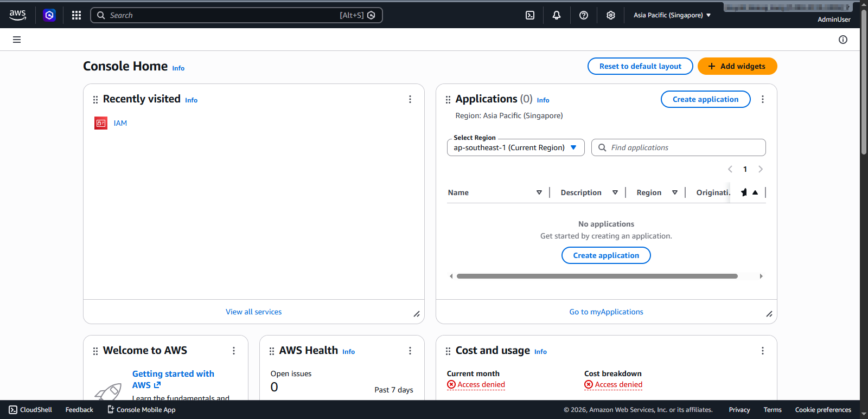Click the Applications widget resize handle

pos(769,314)
